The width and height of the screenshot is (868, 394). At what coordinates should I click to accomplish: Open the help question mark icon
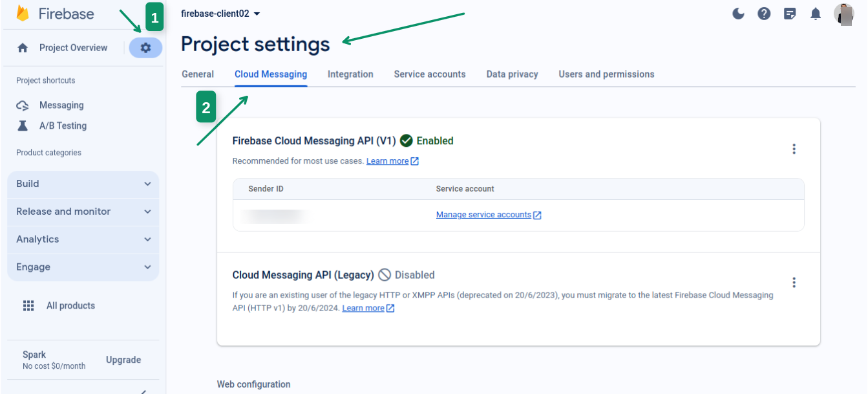pos(764,14)
